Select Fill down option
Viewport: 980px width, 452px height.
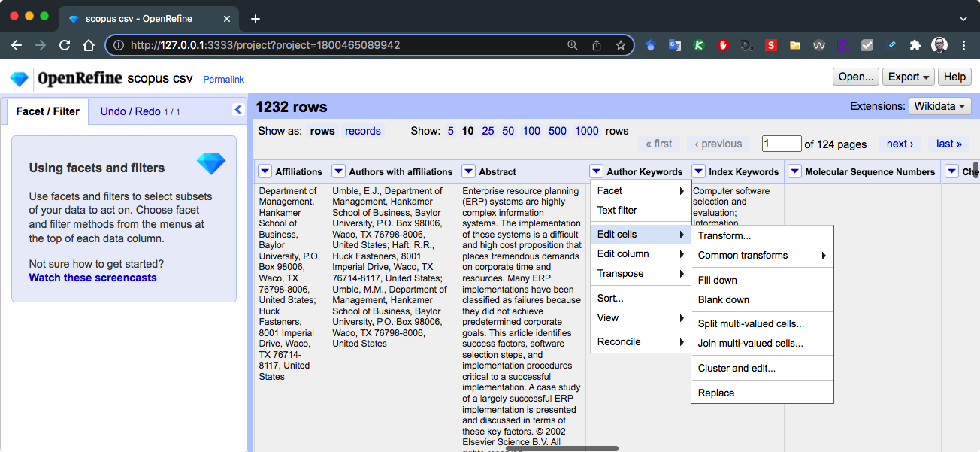click(762, 280)
